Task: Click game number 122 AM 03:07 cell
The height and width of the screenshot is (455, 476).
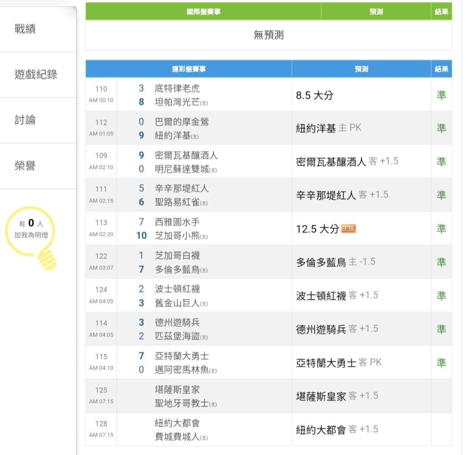Action: [x=101, y=262]
